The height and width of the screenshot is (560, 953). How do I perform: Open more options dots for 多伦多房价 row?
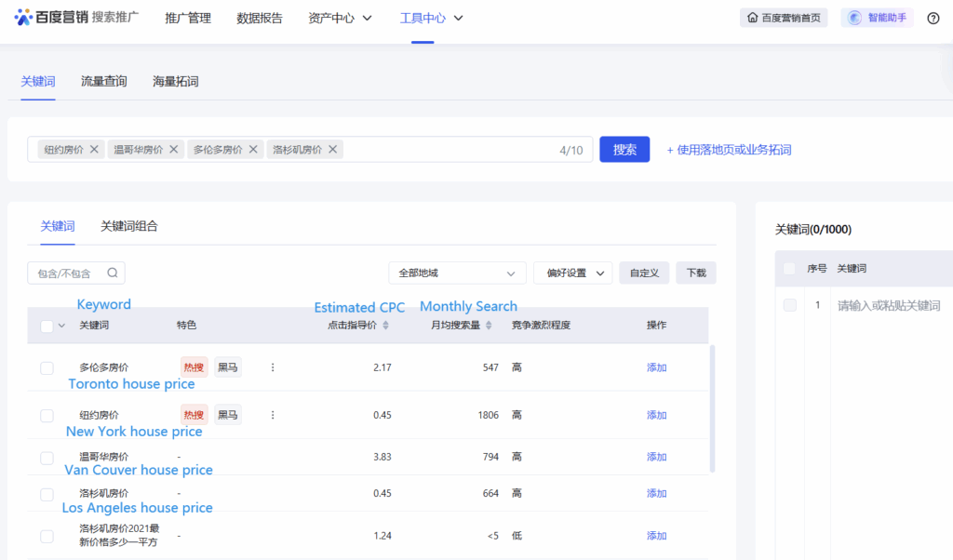pos(273,367)
